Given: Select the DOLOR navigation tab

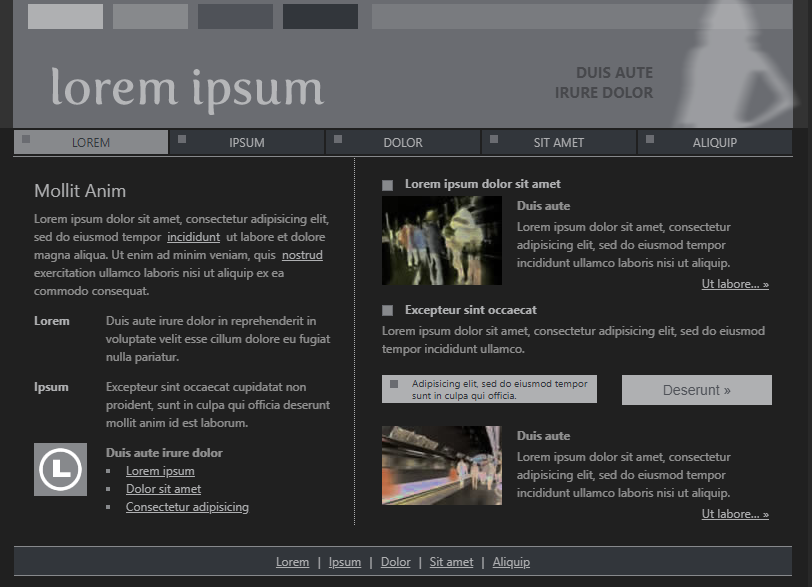Looking at the screenshot, I should tap(403, 143).
